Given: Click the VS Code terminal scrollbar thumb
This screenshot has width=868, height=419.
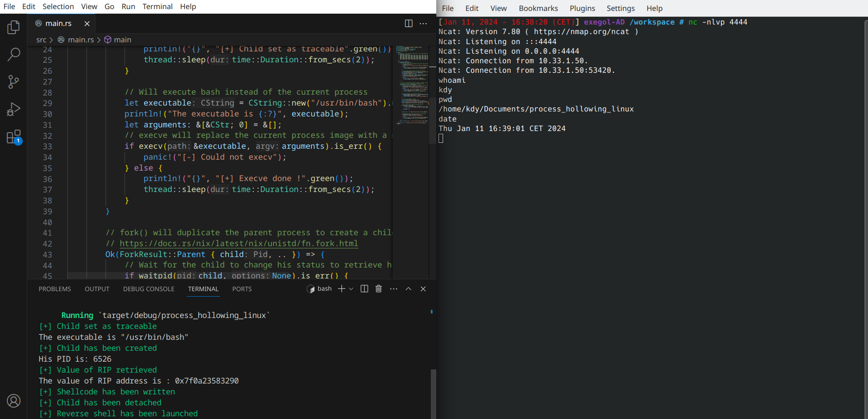Looking at the screenshot, I should (x=433, y=394).
